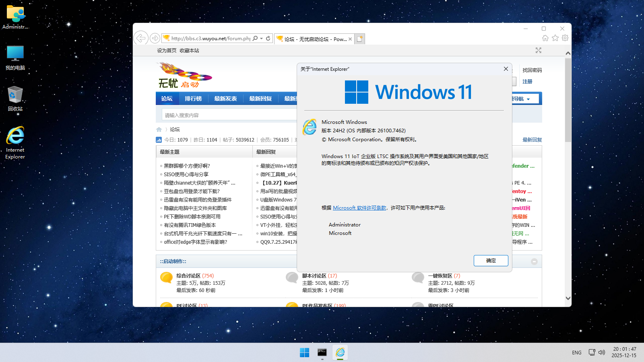
Task: Click the forum home house icon
Action: pyautogui.click(x=159, y=130)
